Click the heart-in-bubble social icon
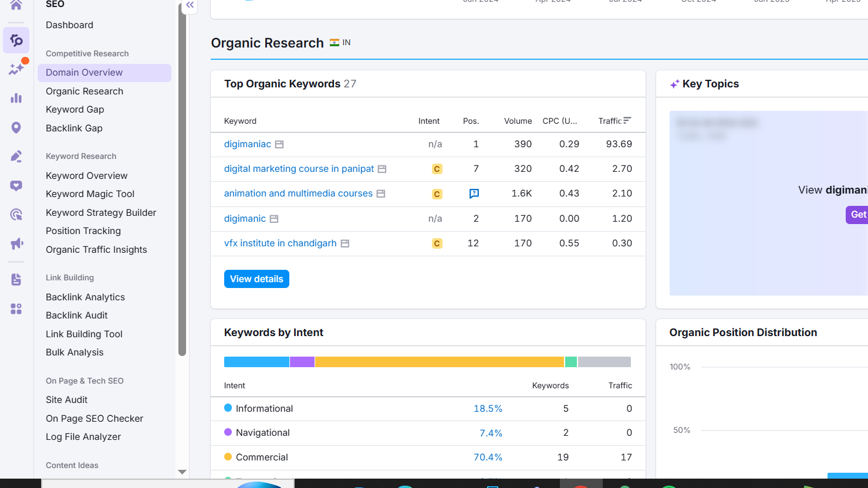This screenshot has height=488, width=868. click(16, 185)
